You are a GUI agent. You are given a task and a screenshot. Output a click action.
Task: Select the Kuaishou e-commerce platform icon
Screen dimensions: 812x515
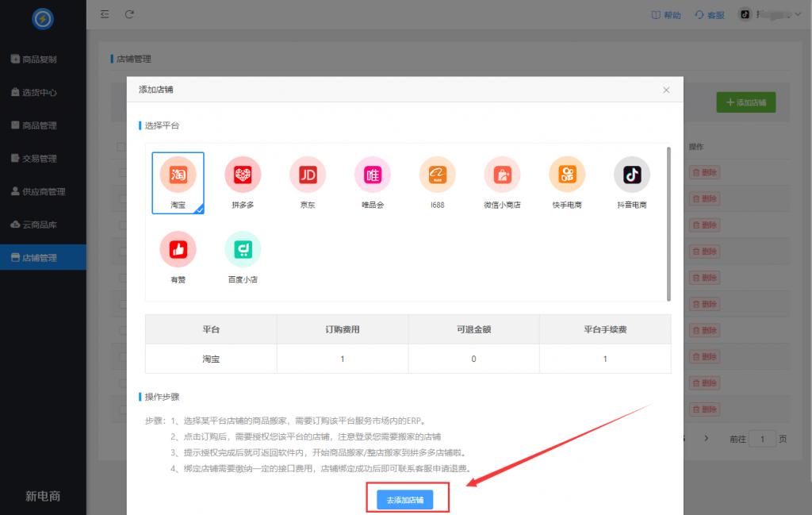pos(567,175)
